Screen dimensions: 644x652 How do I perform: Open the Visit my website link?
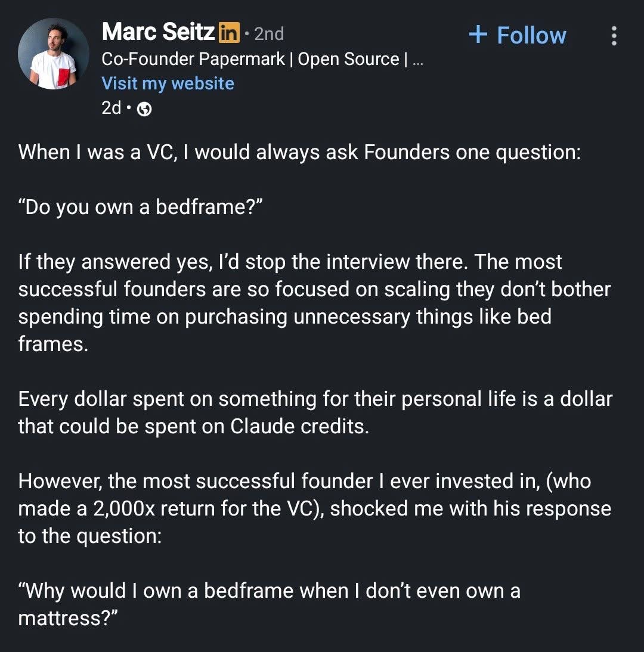pos(168,83)
